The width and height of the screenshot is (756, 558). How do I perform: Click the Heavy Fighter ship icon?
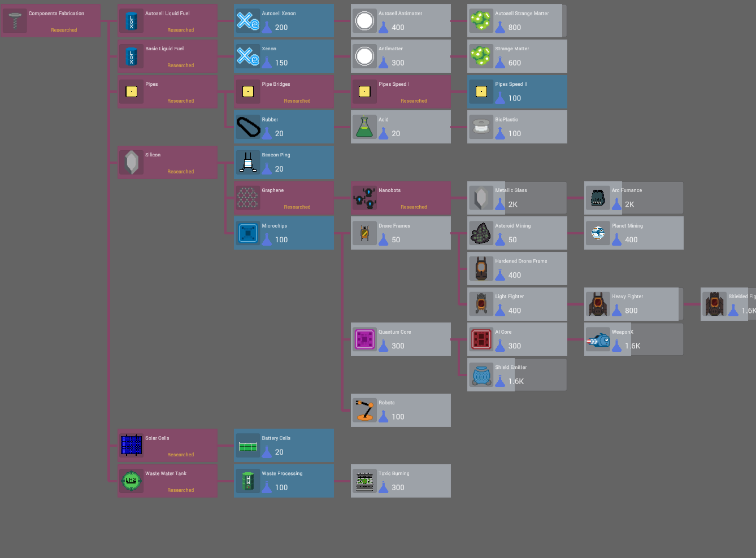tap(598, 304)
